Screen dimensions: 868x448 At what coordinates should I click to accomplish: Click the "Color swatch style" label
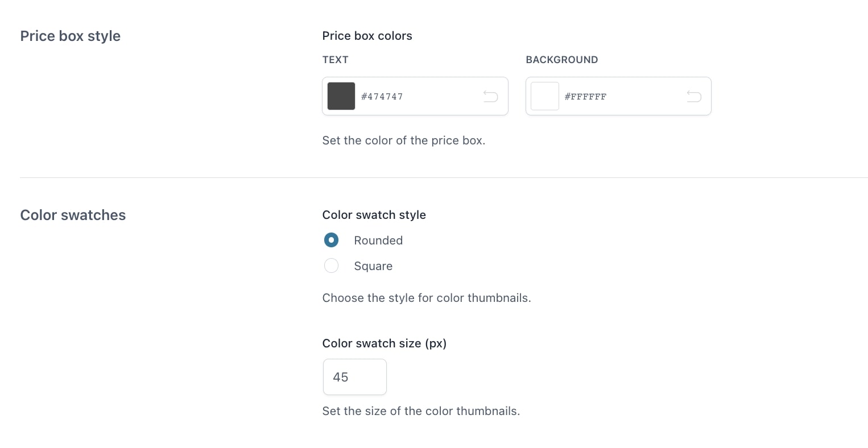point(374,215)
